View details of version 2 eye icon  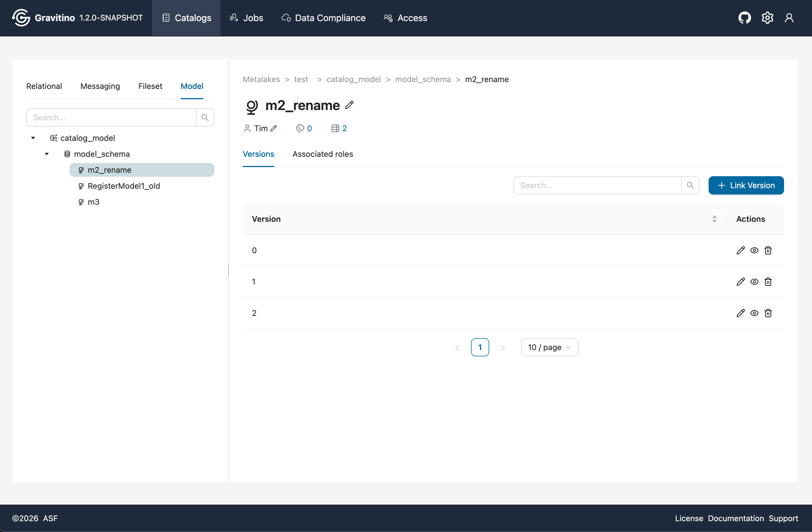tap(754, 313)
